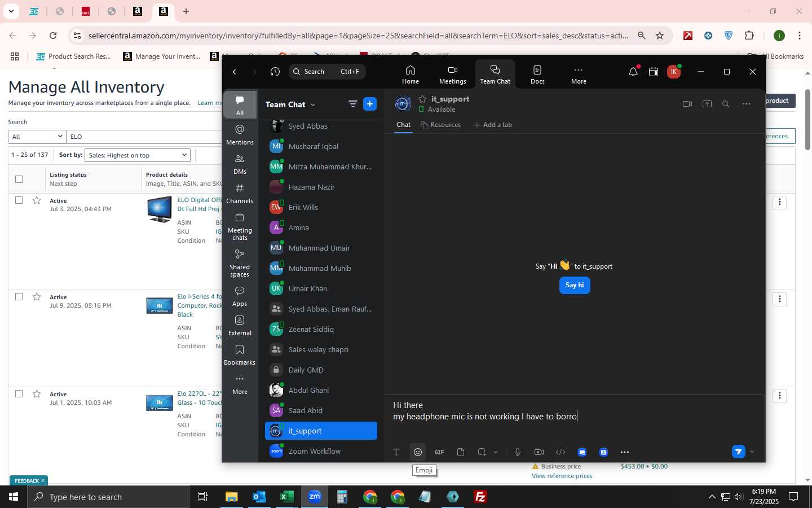Open Excel from the Windows taskbar

click(286, 497)
